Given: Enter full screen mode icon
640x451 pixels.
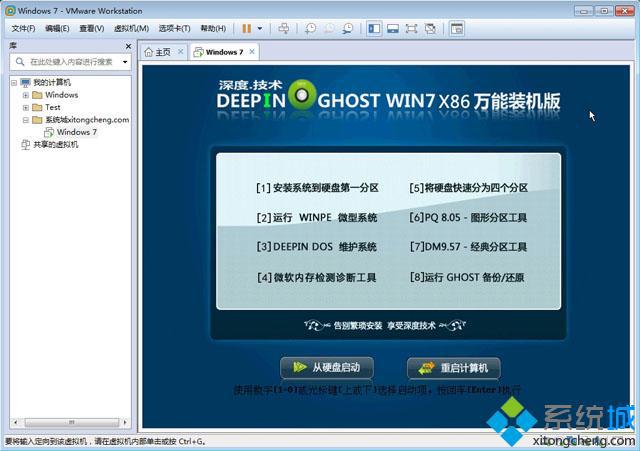Looking at the screenshot, I should coord(411,29).
